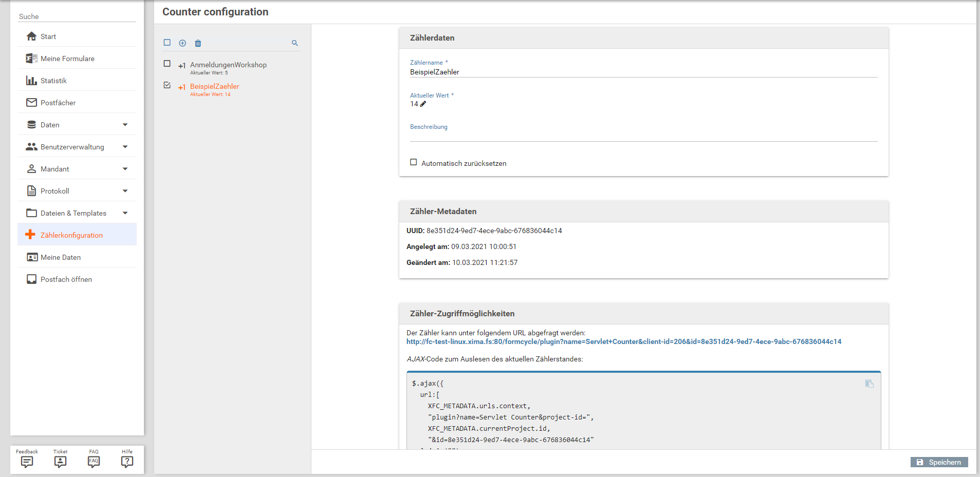Click the Zählername input field

[643, 72]
